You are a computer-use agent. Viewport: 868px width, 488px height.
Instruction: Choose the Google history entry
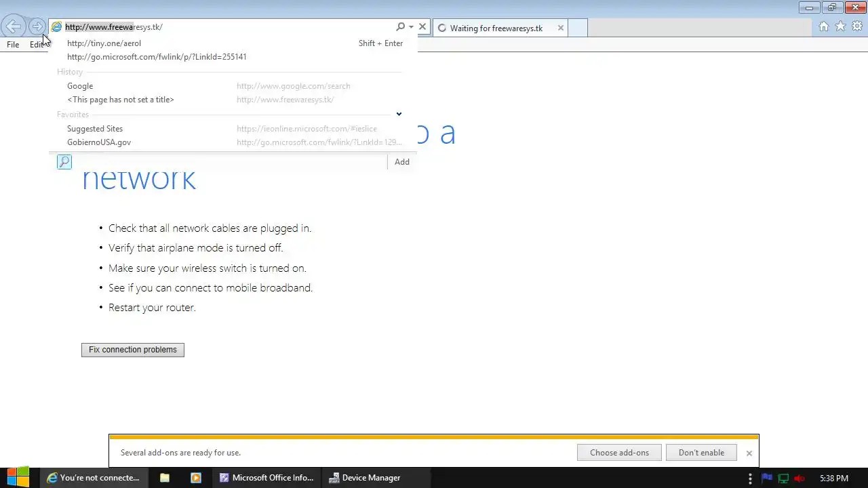point(233,86)
